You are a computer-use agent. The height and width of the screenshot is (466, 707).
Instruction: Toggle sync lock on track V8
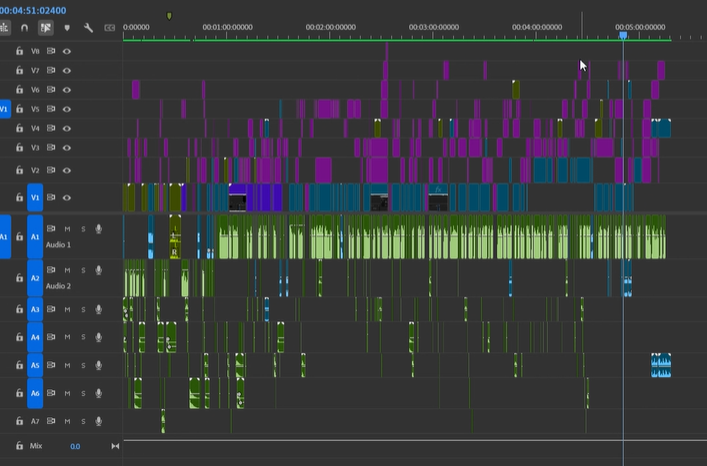51,51
